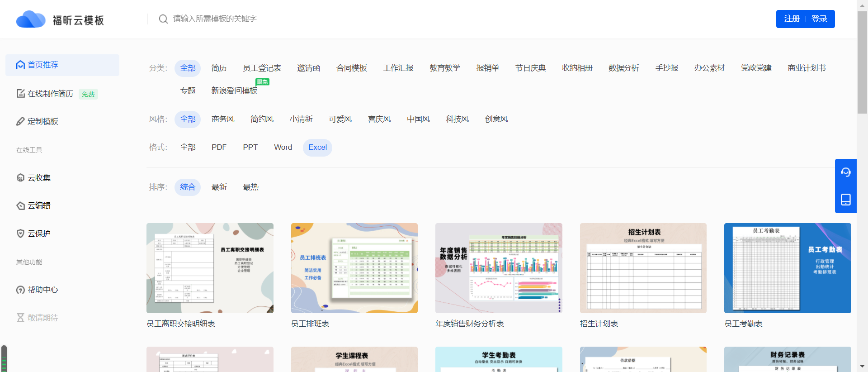Click the 注册 register button
Screen dimensions: 868x372
[792, 19]
